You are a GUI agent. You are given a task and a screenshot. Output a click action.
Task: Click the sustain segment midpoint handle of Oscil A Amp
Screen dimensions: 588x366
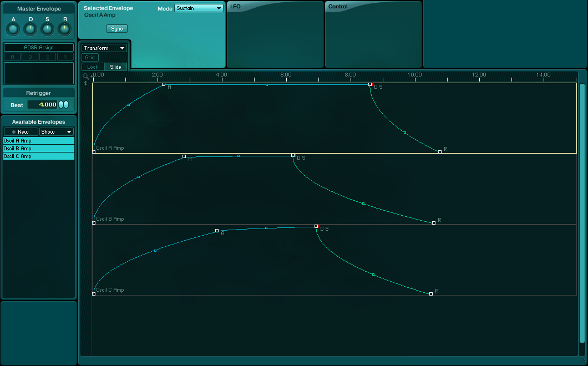(x=267, y=85)
